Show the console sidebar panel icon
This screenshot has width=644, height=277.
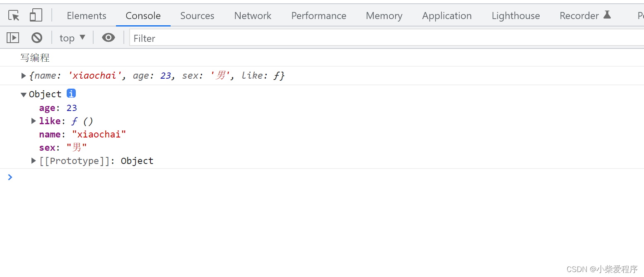click(13, 38)
